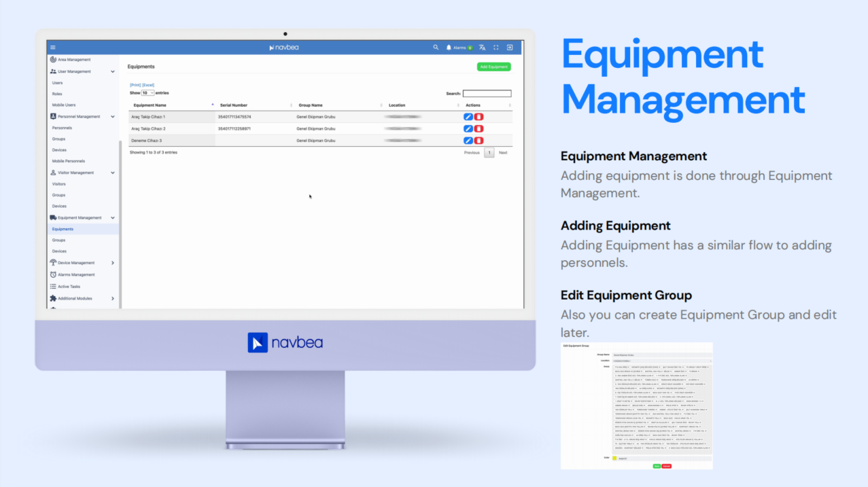Screen dimensions: 868x487
Task: Open the hamburger menu in the header
Action: pos(53,48)
